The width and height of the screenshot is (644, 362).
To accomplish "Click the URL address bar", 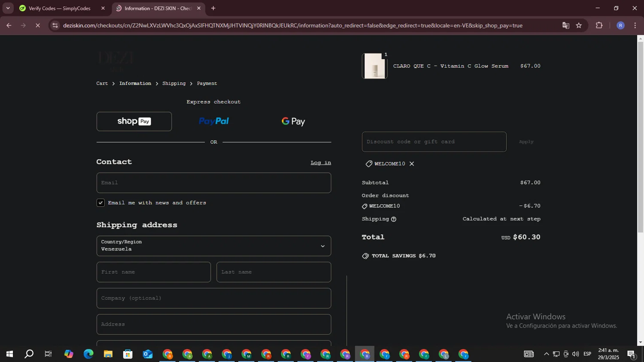I will click(293, 25).
